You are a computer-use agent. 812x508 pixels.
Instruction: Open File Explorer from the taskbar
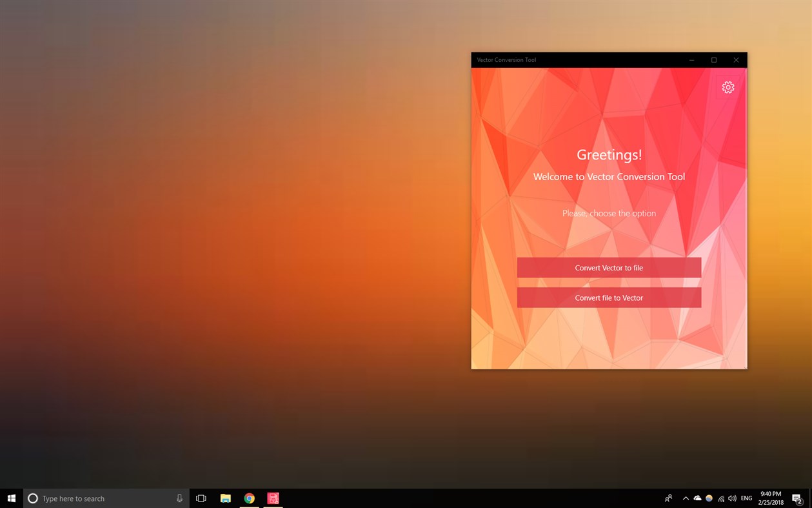(225, 498)
